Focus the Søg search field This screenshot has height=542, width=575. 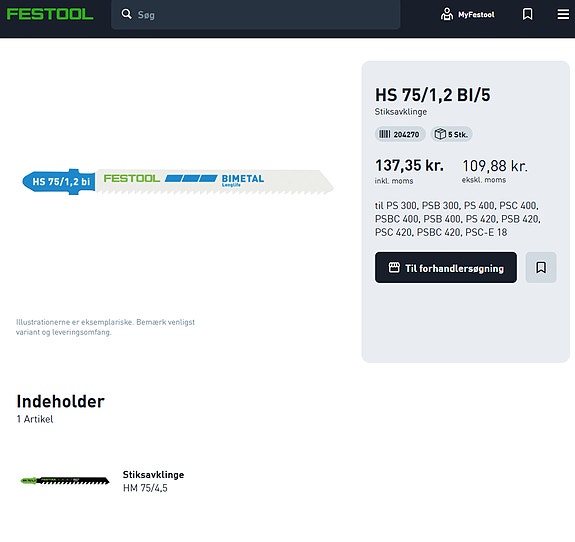(256, 15)
